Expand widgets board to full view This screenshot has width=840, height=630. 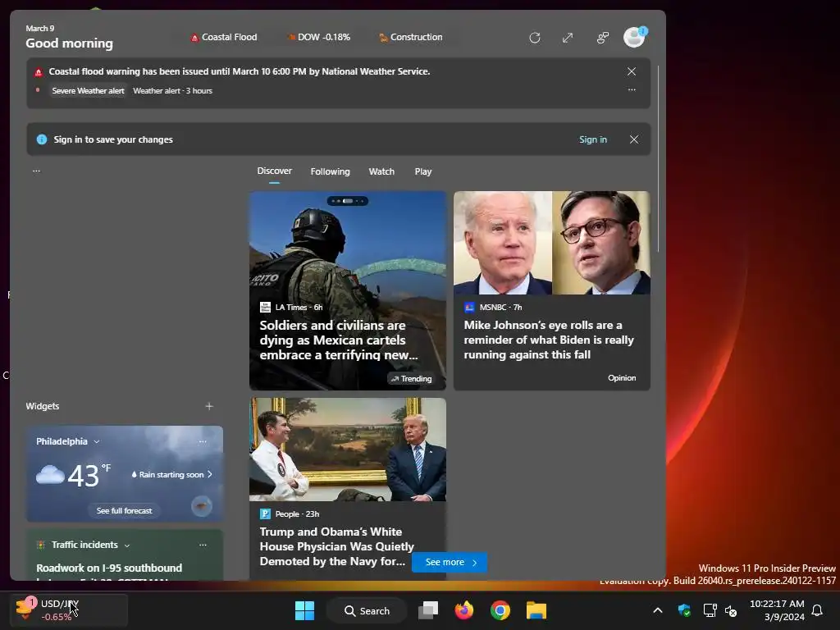coord(568,38)
